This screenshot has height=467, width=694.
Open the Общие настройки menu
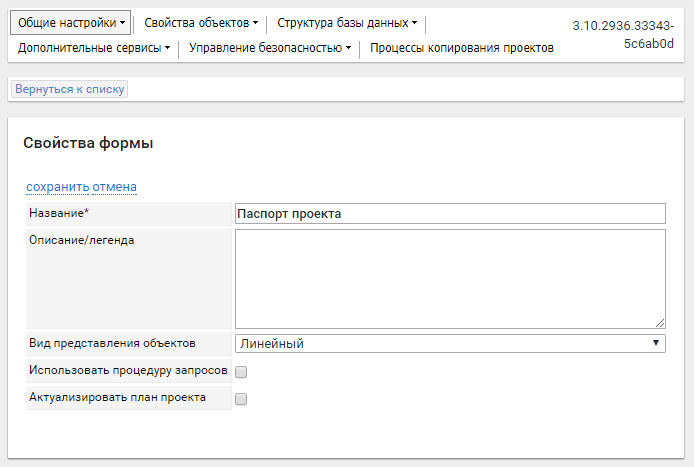tap(71, 22)
